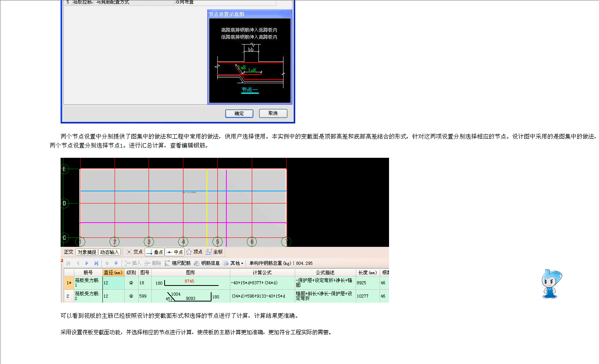
Task: Click 删除 delete row tool
Action: [x=152, y=263]
